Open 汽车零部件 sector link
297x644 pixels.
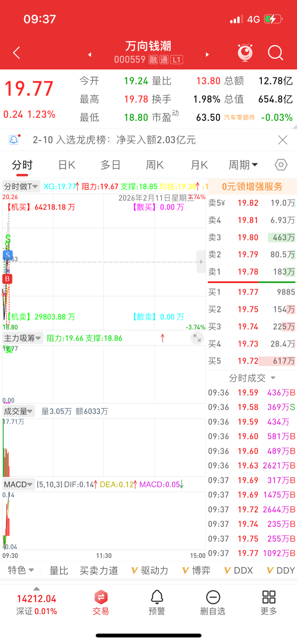(239, 117)
